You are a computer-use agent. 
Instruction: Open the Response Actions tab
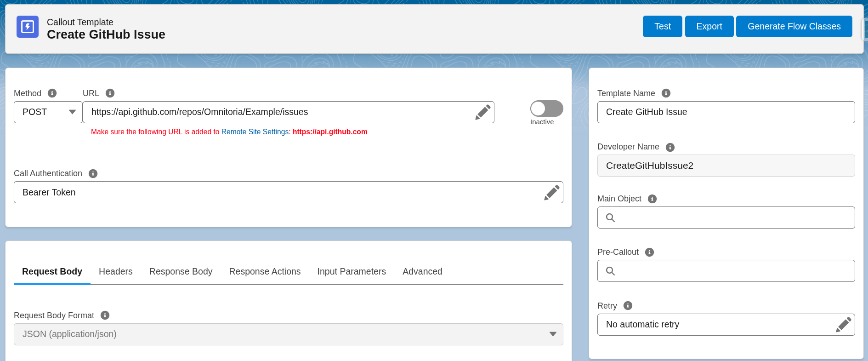(x=265, y=272)
